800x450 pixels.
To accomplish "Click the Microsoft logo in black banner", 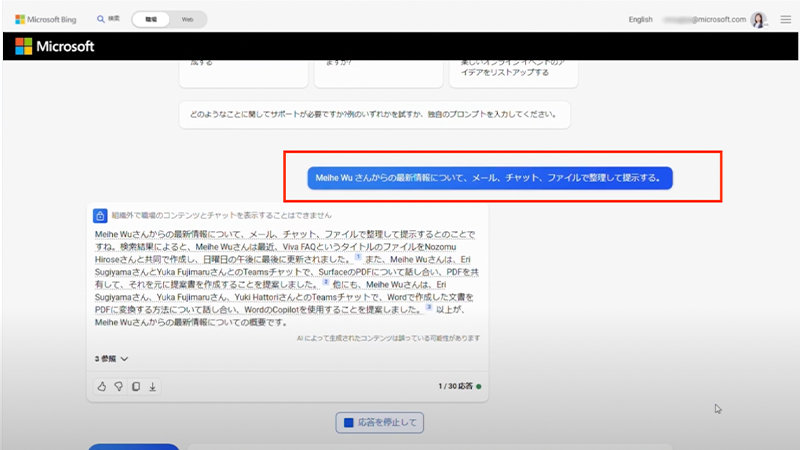I will 55,46.
